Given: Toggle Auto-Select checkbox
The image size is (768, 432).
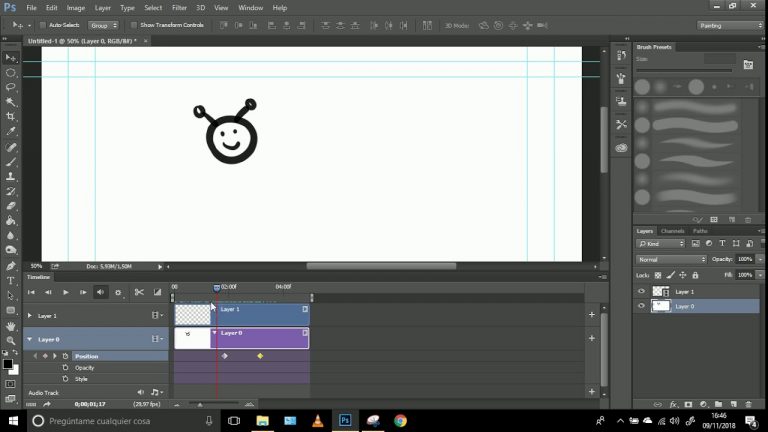Looking at the screenshot, I should coord(43,25).
